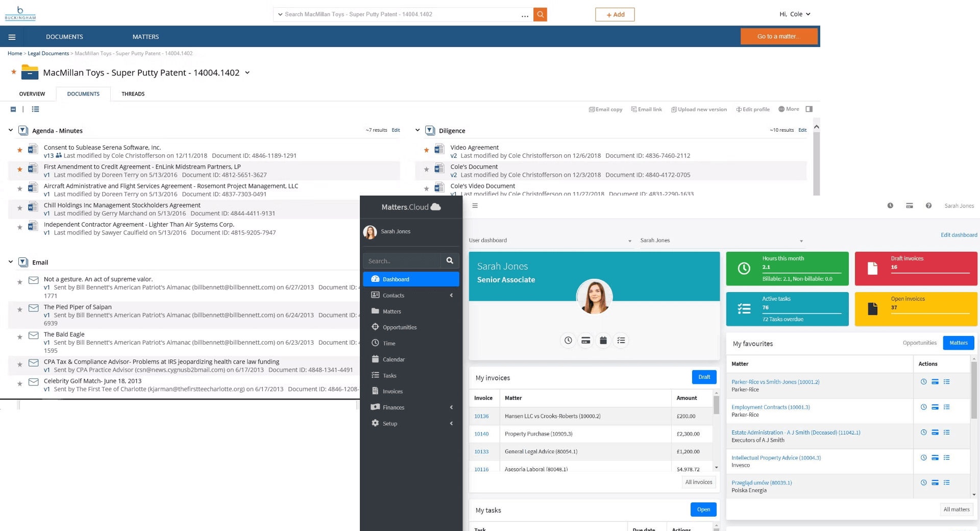Viewport: 980px width, 531px height.
Task: Toggle star for Chill Holdings Inc Management agreement
Action: (20, 208)
